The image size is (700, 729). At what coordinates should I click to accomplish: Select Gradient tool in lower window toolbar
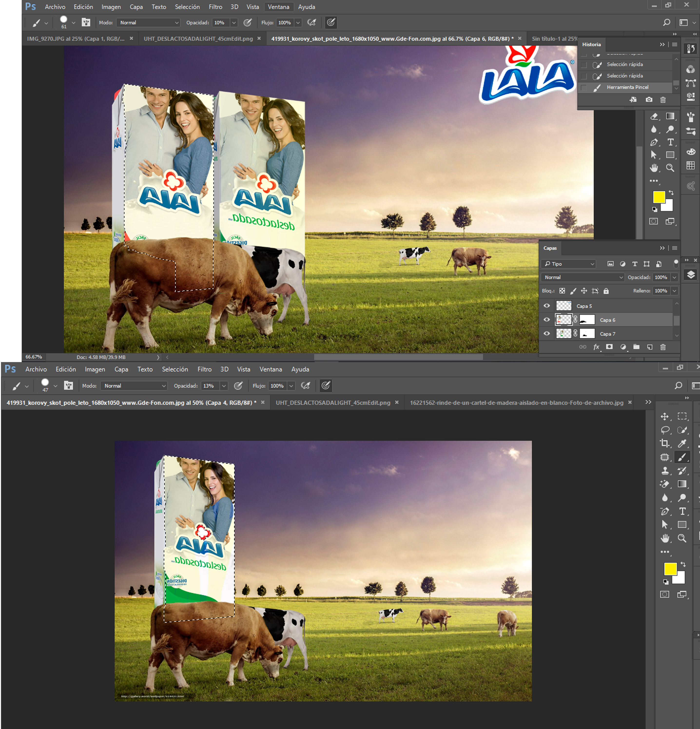click(682, 484)
